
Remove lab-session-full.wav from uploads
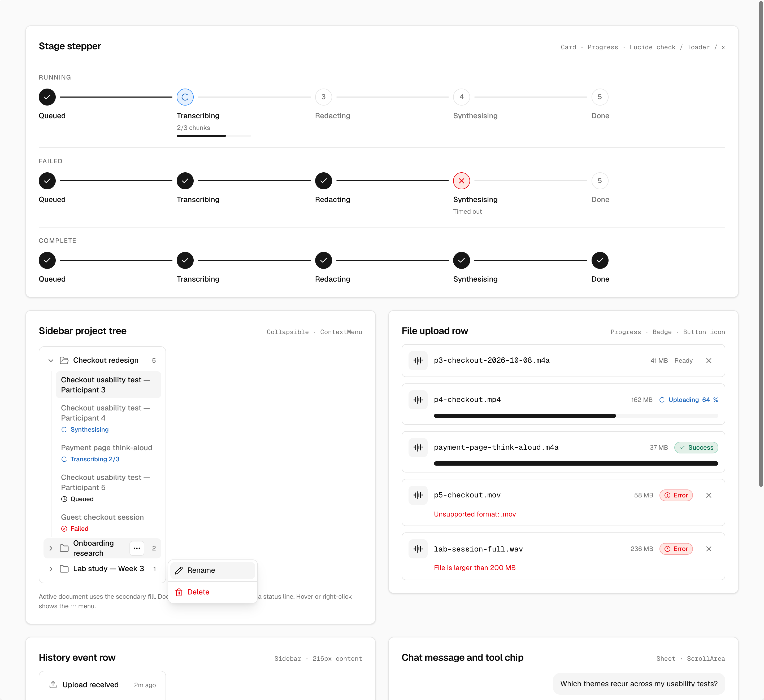tap(708, 549)
